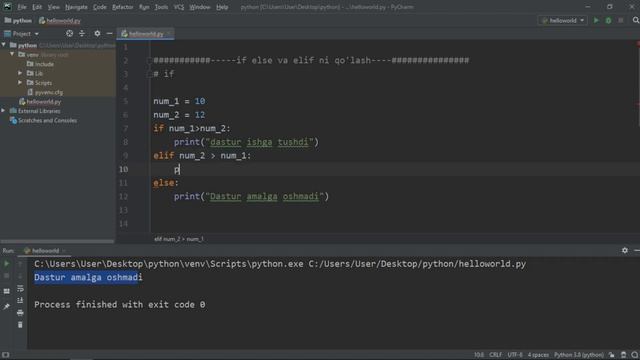The height and width of the screenshot is (360, 640).
Task: Expand the Lib folder
Action: click(20, 73)
